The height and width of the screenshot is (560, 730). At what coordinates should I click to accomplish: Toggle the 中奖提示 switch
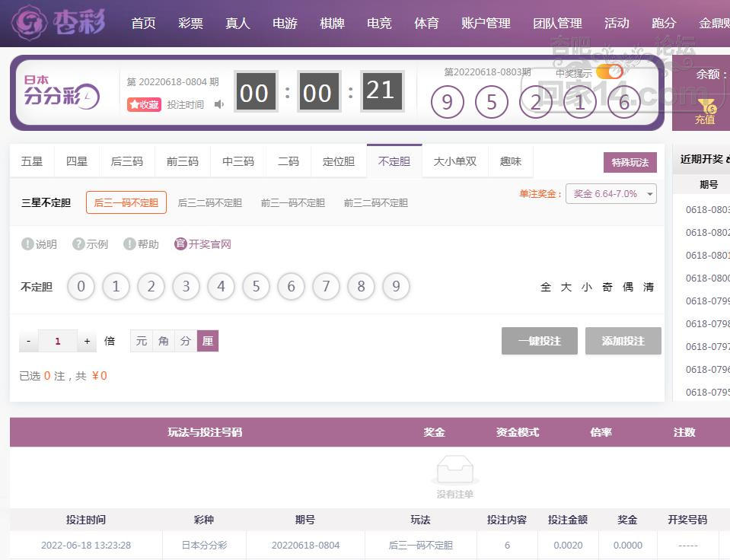tap(608, 72)
